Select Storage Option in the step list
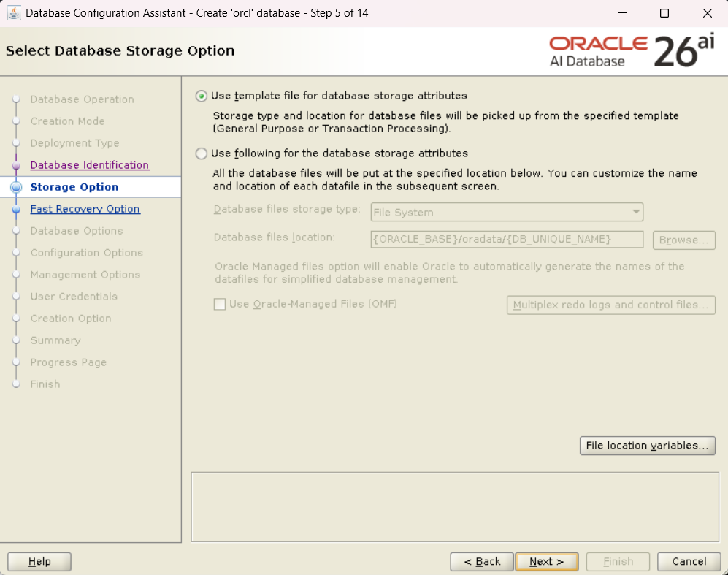This screenshot has height=575, width=728. 74,187
